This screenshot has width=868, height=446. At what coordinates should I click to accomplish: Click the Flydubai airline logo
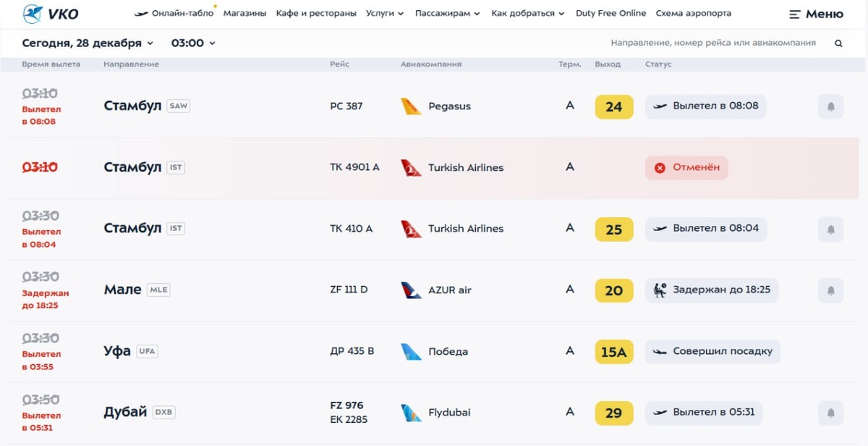(x=411, y=413)
